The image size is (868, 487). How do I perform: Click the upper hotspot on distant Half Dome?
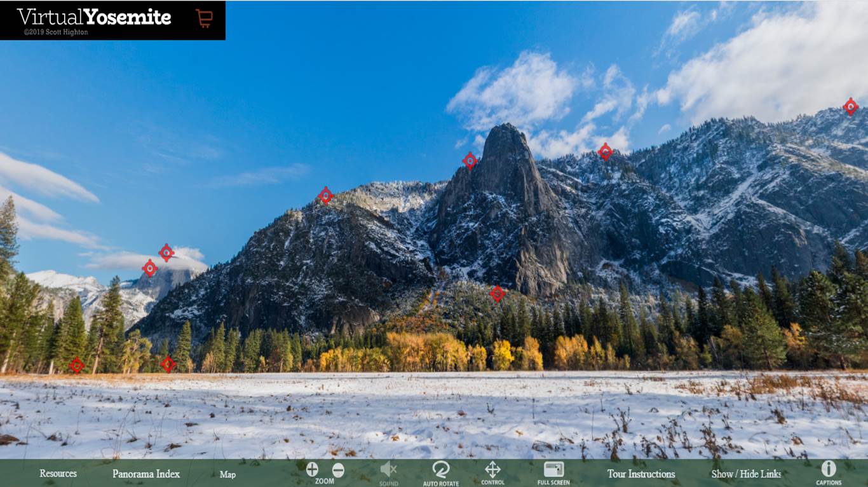pyautogui.click(x=166, y=252)
